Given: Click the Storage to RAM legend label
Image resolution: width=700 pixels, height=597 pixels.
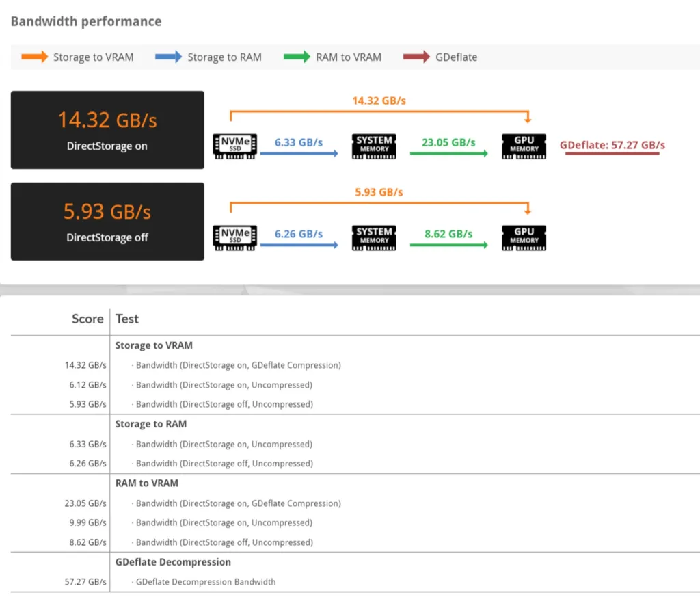Looking at the screenshot, I should [x=224, y=57].
